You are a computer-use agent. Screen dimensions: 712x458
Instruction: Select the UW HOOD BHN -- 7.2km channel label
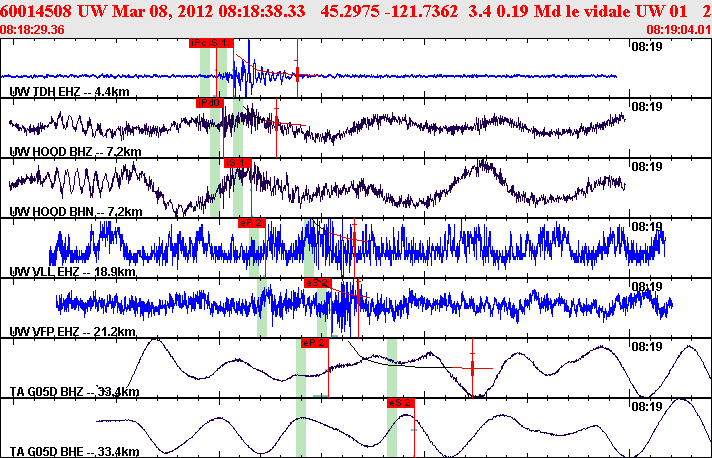(76, 212)
